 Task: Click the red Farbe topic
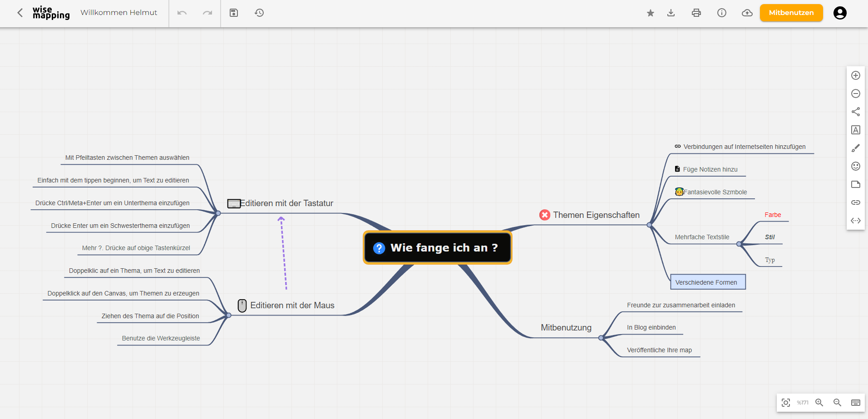click(x=773, y=215)
